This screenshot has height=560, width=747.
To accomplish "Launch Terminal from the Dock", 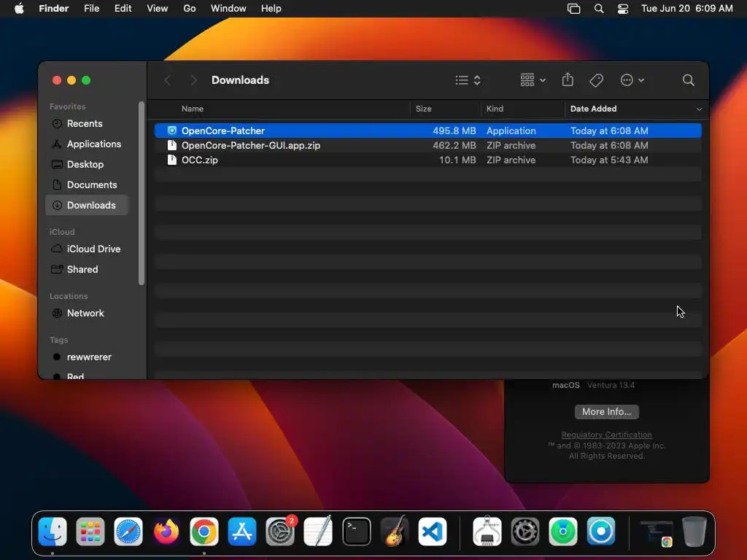I will (356, 532).
